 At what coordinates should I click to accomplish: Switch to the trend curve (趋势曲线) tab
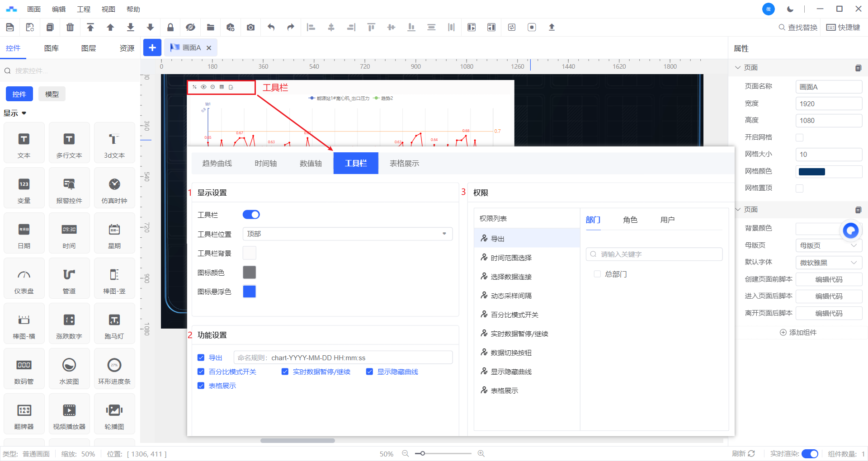(x=217, y=163)
